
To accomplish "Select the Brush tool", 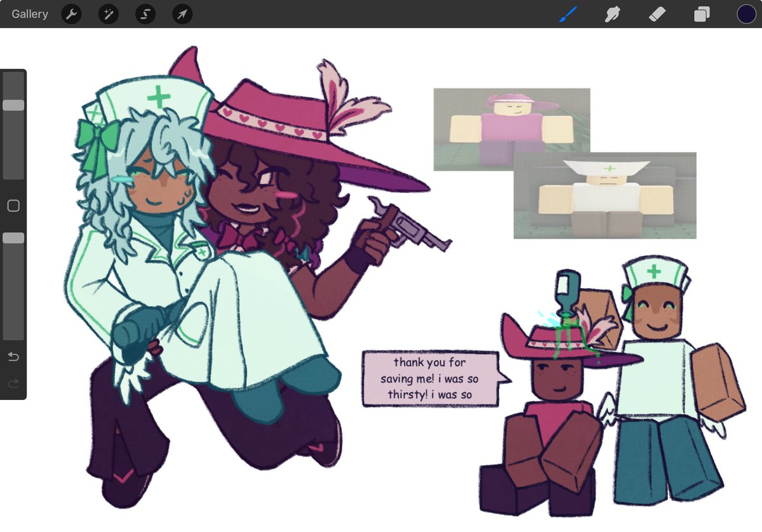I will coord(568,14).
